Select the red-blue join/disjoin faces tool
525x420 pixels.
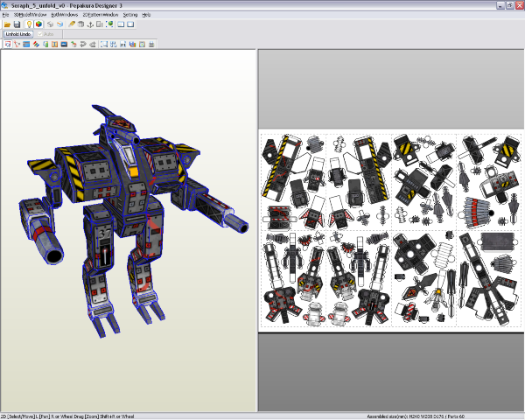36,45
